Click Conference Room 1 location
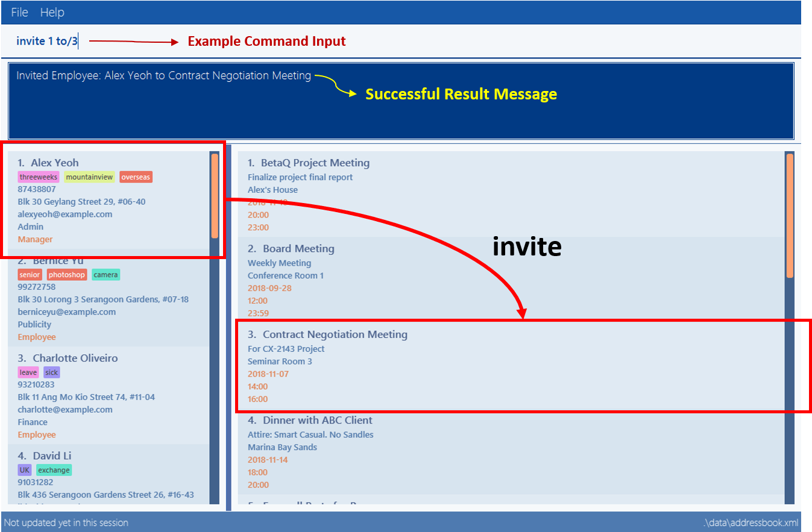 pyautogui.click(x=286, y=276)
